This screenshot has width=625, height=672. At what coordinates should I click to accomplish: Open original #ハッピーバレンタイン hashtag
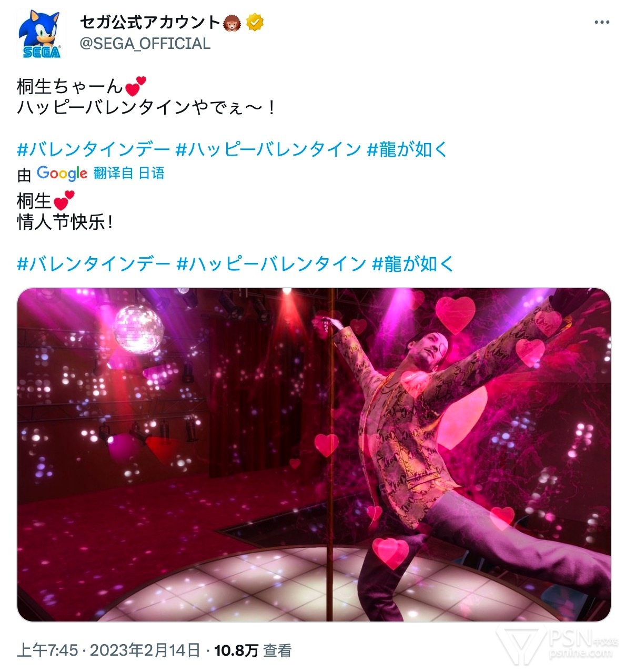tap(268, 150)
